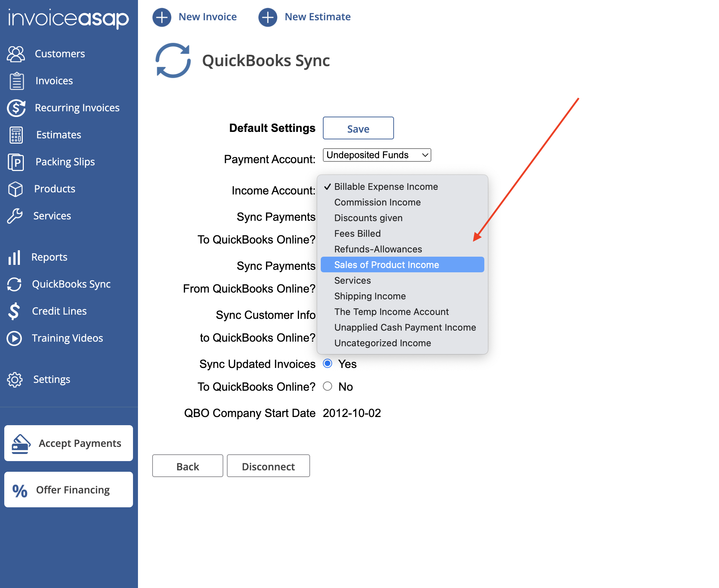Select Sales of Product Income option
The height and width of the screenshot is (588, 719).
402,265
